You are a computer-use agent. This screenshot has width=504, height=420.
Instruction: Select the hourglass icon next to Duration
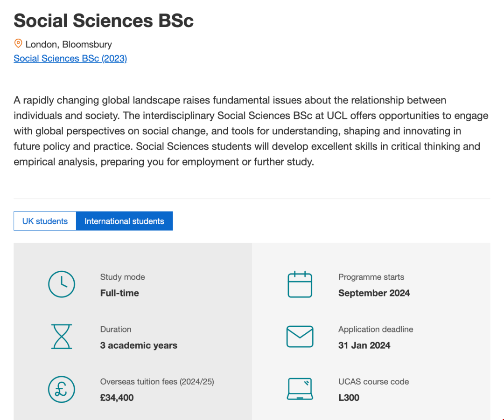click(62, 337)
